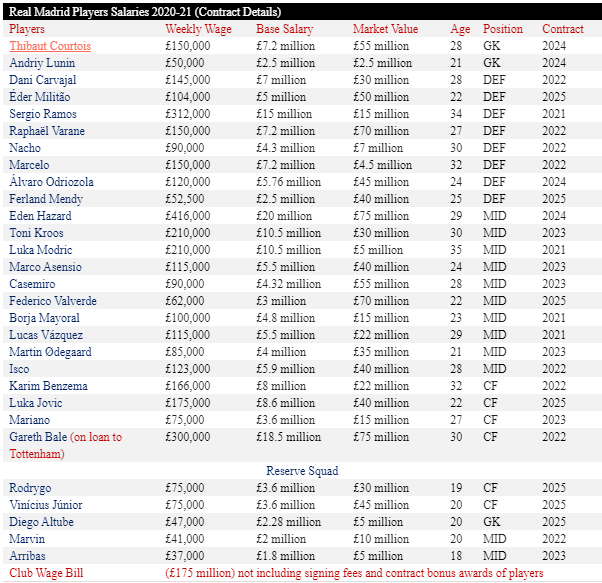Open the Martin Ødegaard link
Image resolution: width=602 pixels, height=583 pixels.
point(50,352)
